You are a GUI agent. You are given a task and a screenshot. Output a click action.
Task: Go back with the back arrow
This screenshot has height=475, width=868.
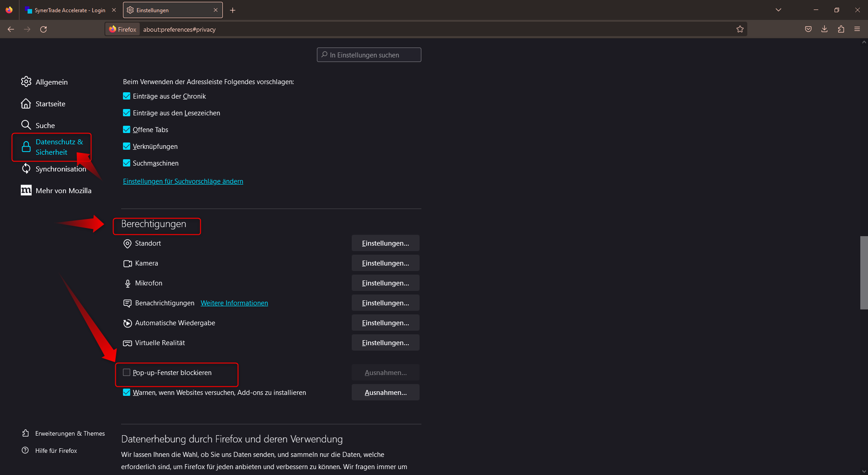[11, 29]
